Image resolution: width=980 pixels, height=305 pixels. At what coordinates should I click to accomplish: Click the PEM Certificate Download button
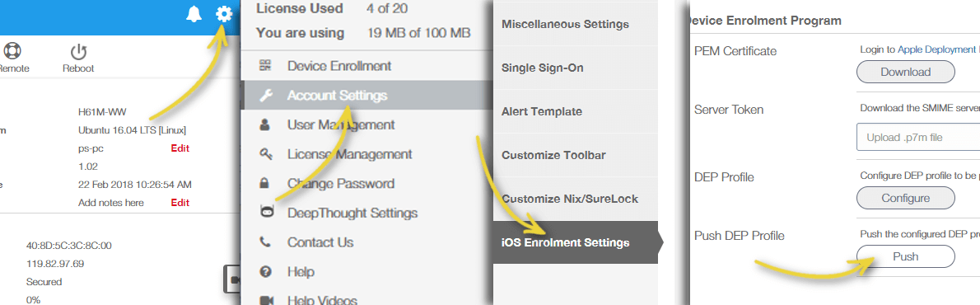905,72
